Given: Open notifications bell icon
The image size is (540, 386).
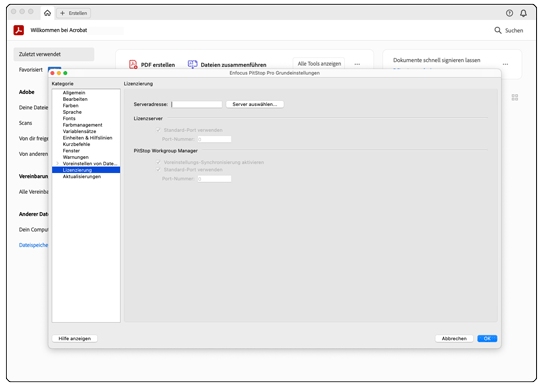Looking at the screenshot, I should (x=523, y=13).
